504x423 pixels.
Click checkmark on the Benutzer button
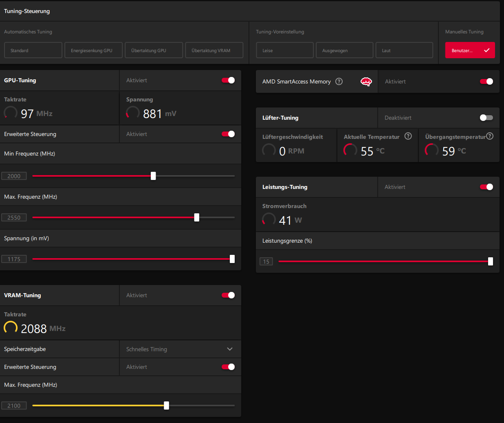tap(486, 50)
